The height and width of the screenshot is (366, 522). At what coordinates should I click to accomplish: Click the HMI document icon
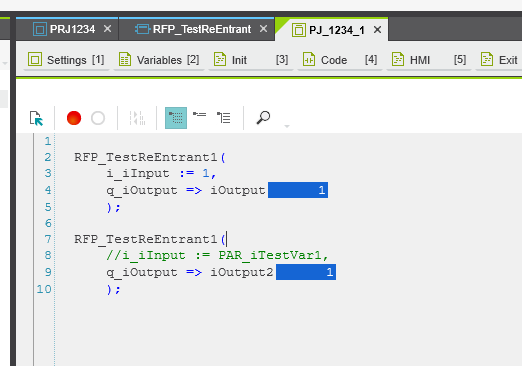(398, 59)
